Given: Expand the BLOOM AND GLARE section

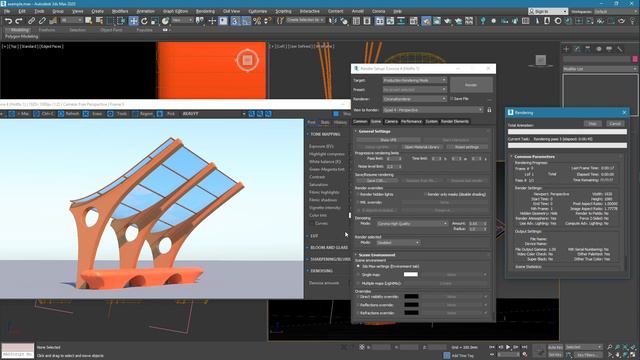Looking at the screenshot, I should 329,247.
